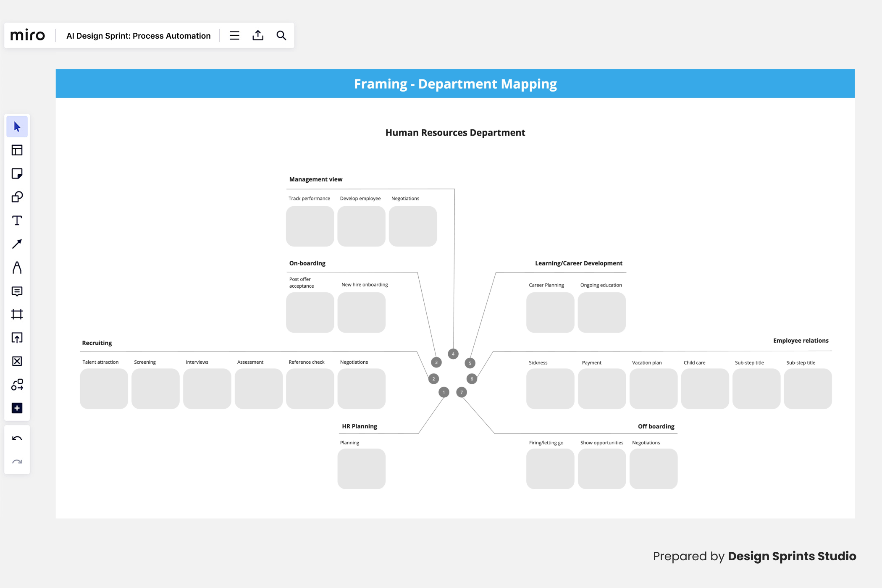
Task: Create a new Frame
Action: 17,315
